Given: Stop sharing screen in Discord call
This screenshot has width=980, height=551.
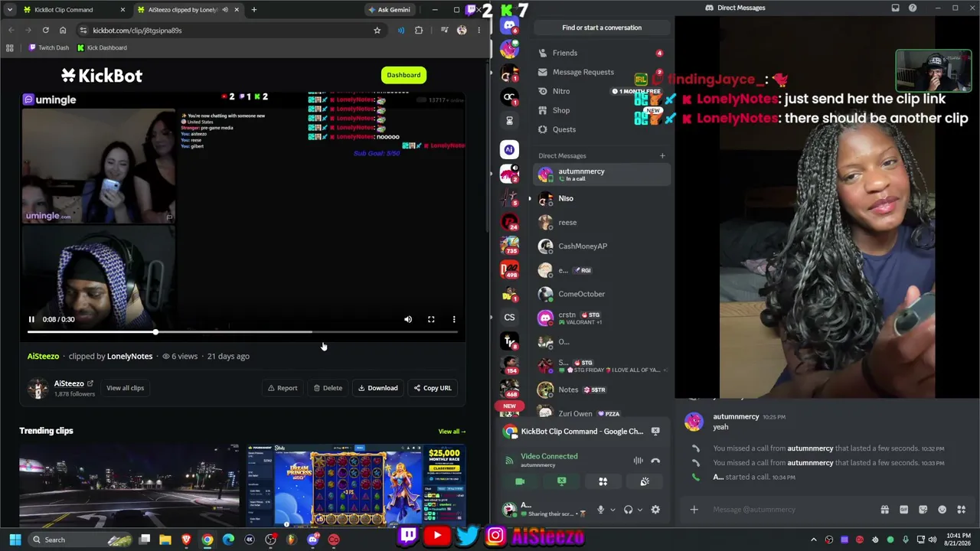Looking at the screenshot, I should (x=561, y=481).
